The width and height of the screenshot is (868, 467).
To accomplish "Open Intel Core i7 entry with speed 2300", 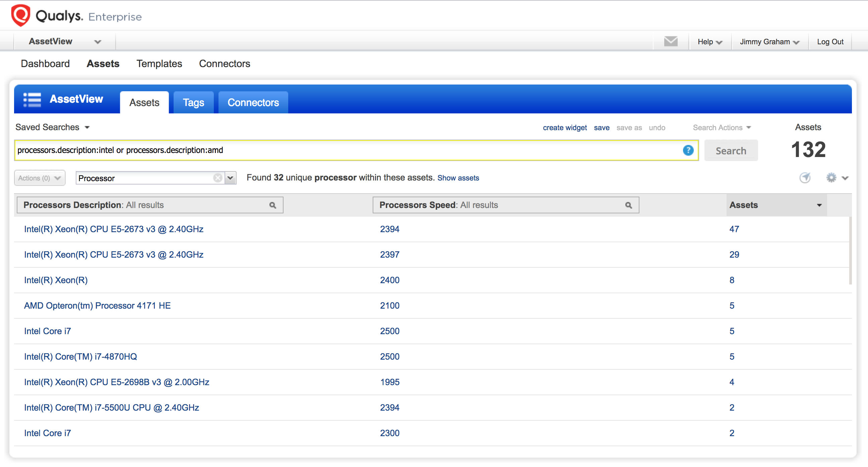I will coord(48,433).
